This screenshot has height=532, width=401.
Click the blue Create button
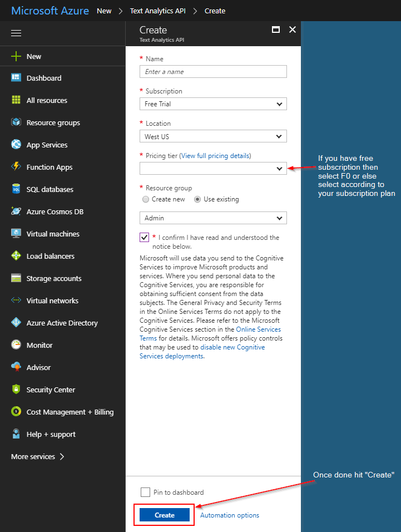tap(165, 515)
